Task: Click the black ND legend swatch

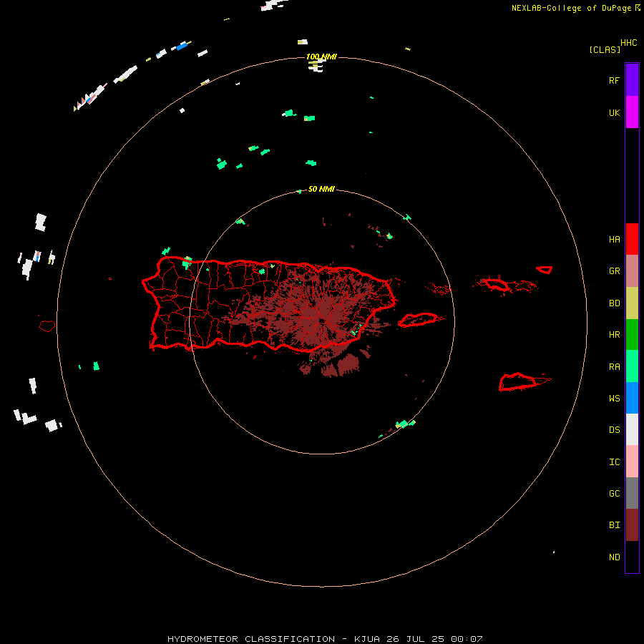Action: point(632,557)
